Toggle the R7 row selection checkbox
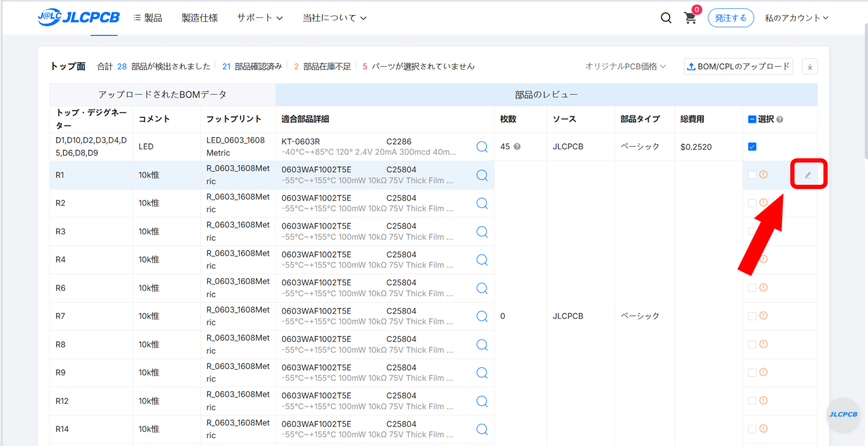Viewport: 868px width, 446px height. click(x=752, y=317)
